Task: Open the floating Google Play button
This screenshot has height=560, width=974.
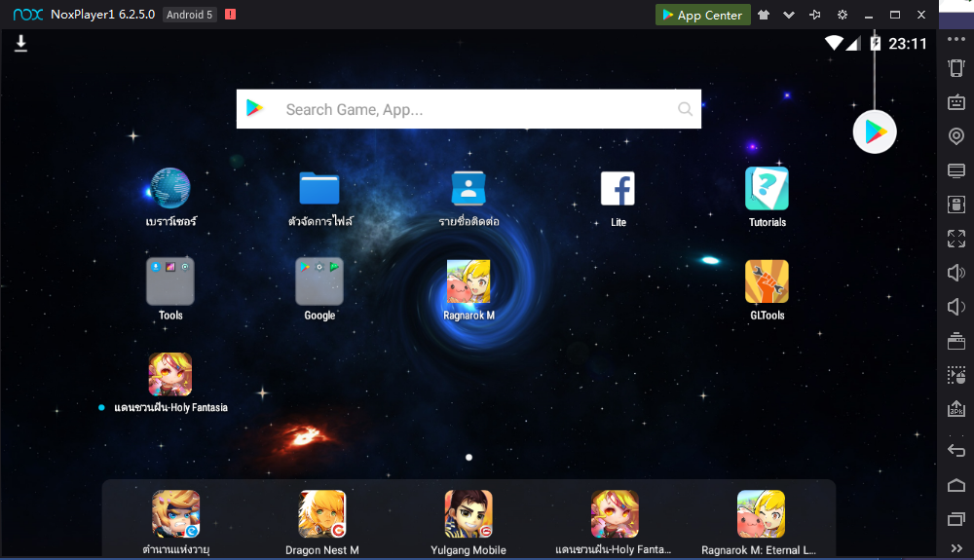Action: 875,131
